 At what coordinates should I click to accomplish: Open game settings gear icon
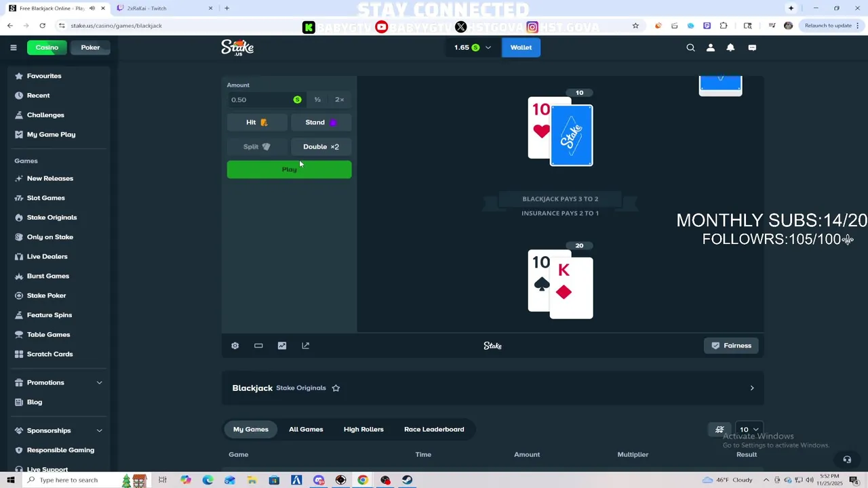(235, 346)
